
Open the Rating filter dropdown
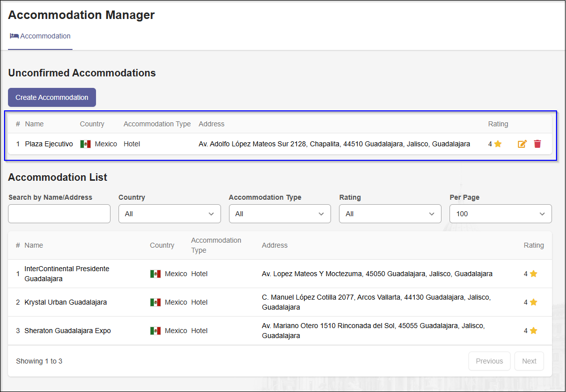coord(390,214)
